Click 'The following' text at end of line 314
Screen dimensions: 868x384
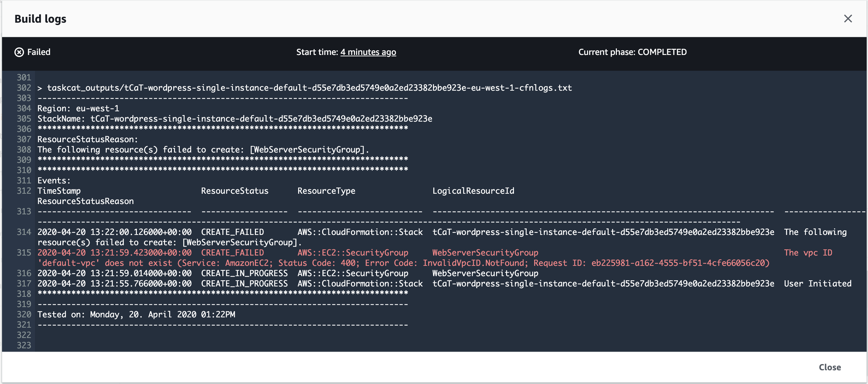tap(815, 232)
